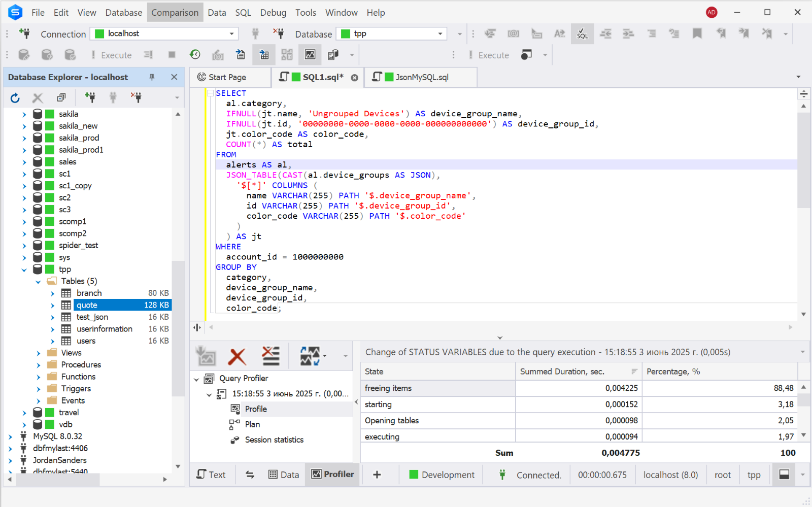
Task: Open the Database menu
Action: click(124, 12)
